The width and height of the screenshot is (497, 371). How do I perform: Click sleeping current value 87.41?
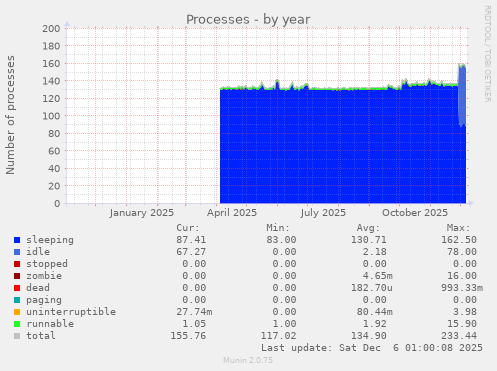click(x=191, y=240)
